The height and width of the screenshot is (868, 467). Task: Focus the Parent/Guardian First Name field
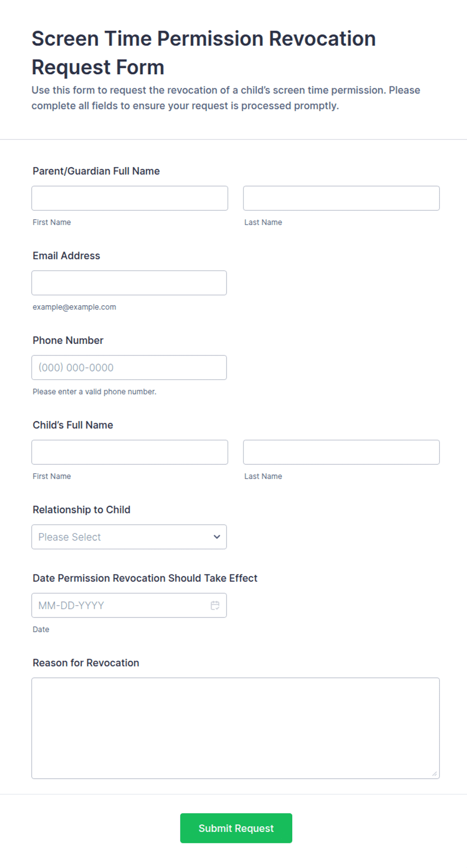coord(130,198)
